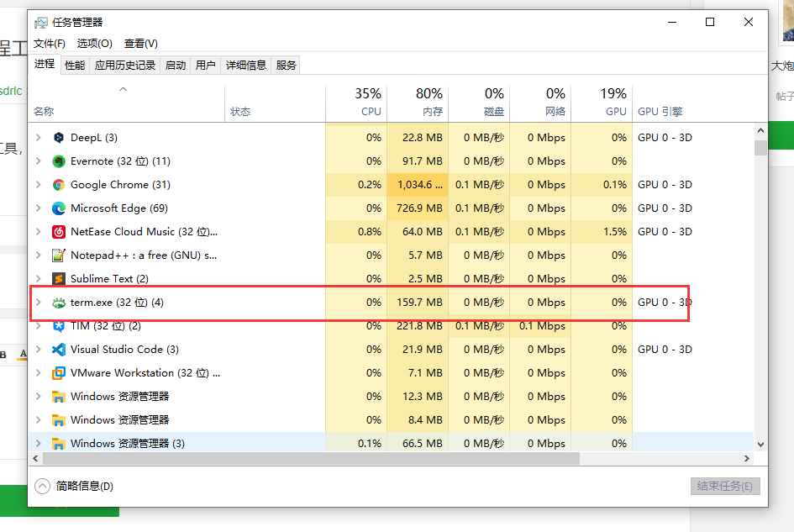Sort processes by the CPU column
This screenshot has width=794, height=532.
(x=356, y=103)
